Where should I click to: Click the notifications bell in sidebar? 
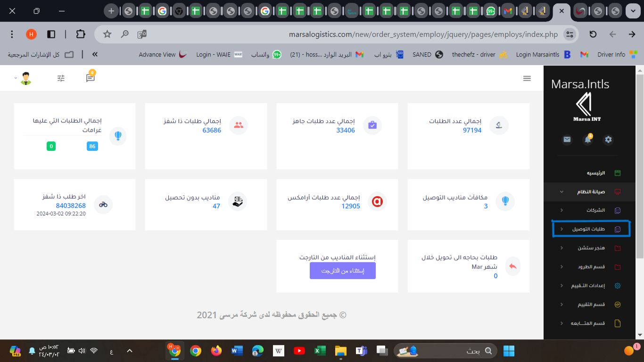click(587, 140)
